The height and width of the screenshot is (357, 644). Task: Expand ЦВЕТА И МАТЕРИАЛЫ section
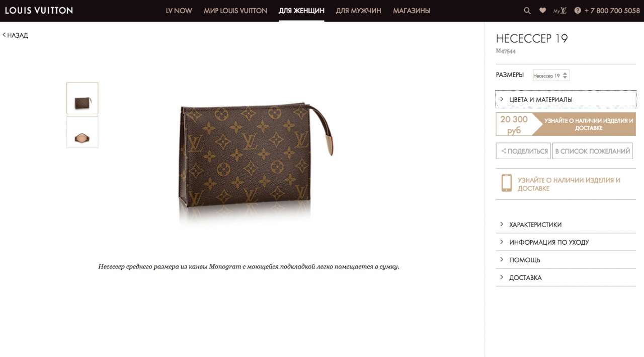tap(566, 100)
